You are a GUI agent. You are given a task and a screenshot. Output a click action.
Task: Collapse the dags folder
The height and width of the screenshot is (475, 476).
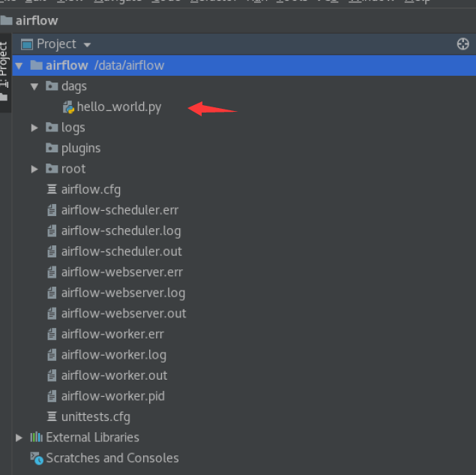(x=34, y=87)
